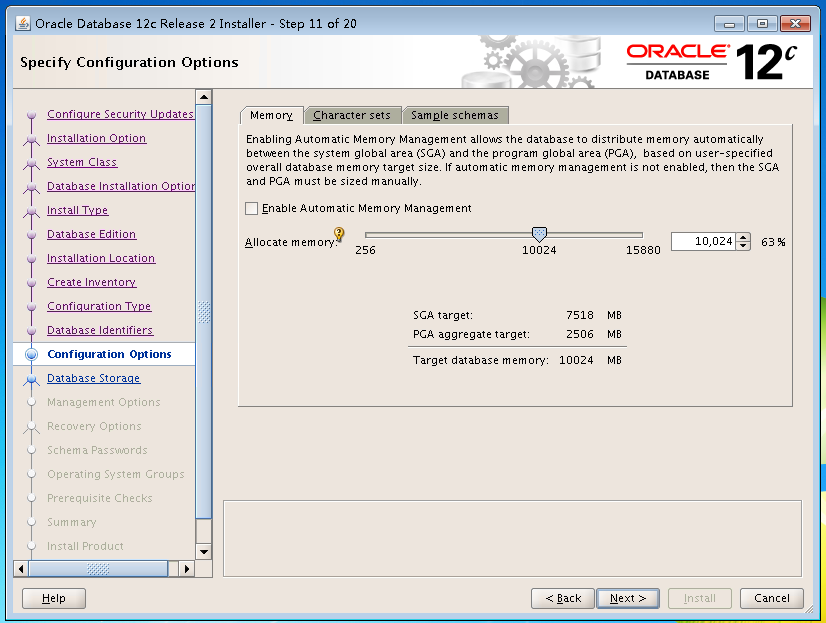Maximize the installer window

[x=762, y=24]
